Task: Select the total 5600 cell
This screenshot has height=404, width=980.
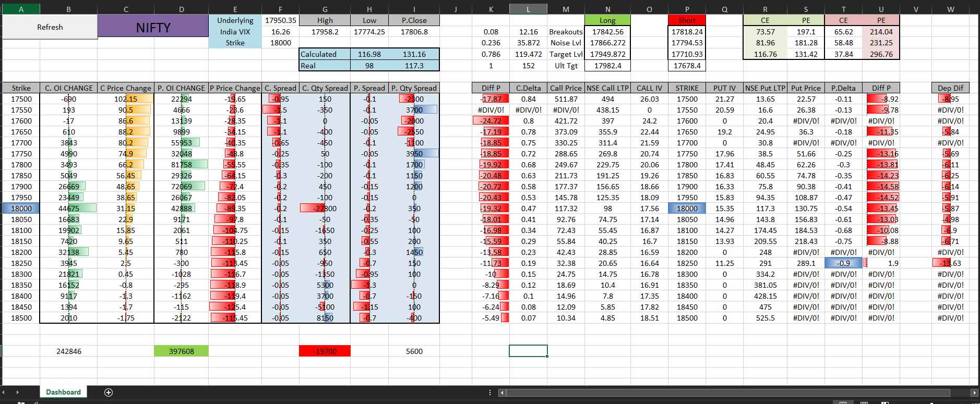Action: [x=414, y=351]
